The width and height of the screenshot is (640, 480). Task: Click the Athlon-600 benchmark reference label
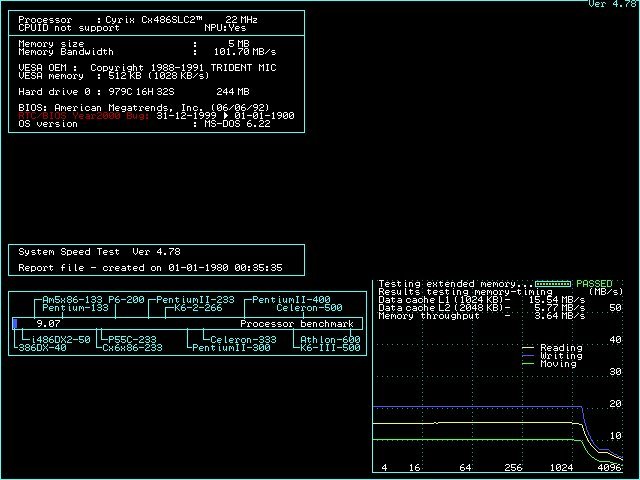coord(331,340)
